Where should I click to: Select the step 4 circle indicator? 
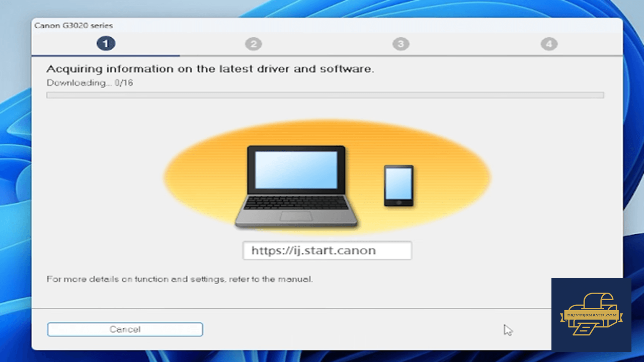pyautogui.click(x=549, y=44)
